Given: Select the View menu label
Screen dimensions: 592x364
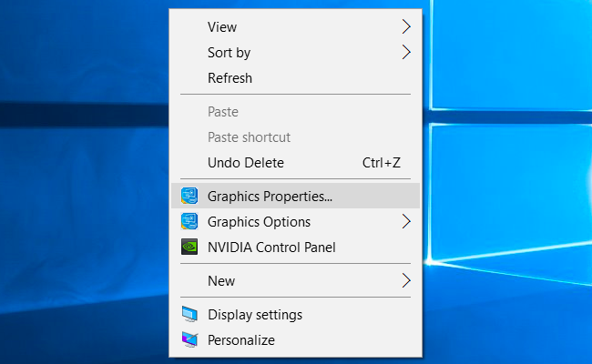Looking at the screenshot, I should click(x=222, y=27).
